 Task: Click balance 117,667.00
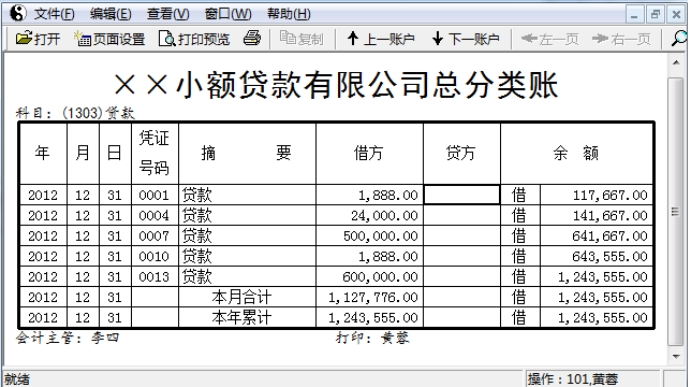click(x=610, y=195)
